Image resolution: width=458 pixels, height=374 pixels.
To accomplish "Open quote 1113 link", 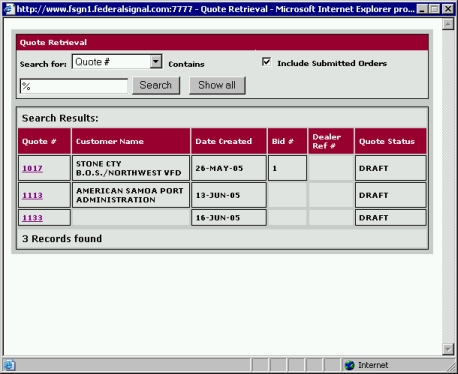I will click(x=32, y=195).
